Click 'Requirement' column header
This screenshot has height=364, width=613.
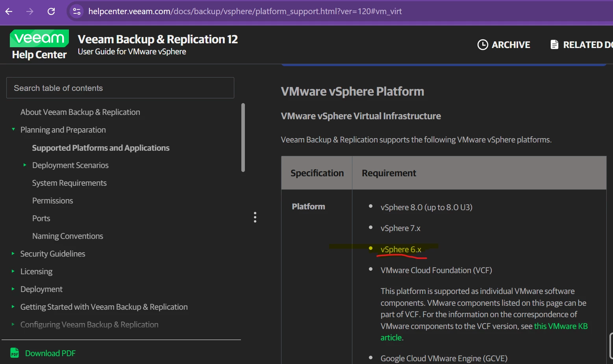coord(389,173)
